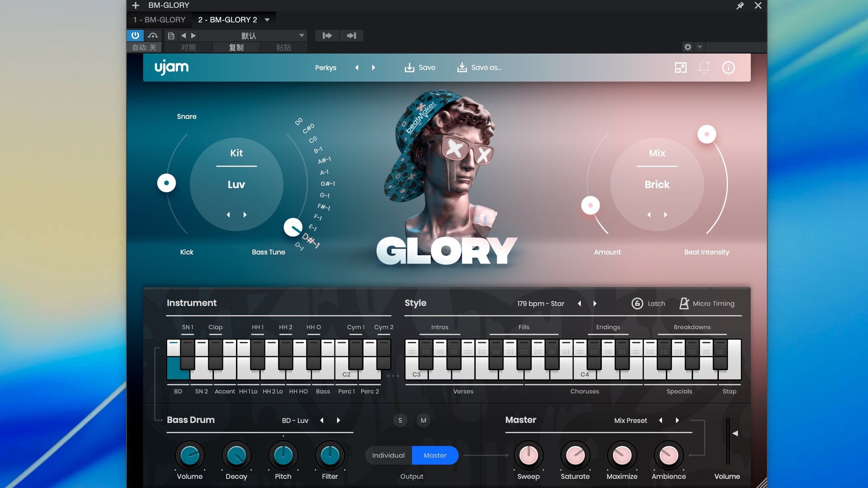Open the Perkys preset name menu
Screen dimensions: 868x488
pos(325,68)
